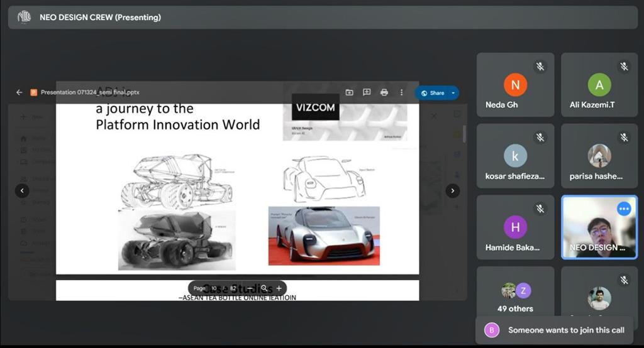Open the Add comment icon in preview toolbar
The image size is (644, 348).
point(367,92)
